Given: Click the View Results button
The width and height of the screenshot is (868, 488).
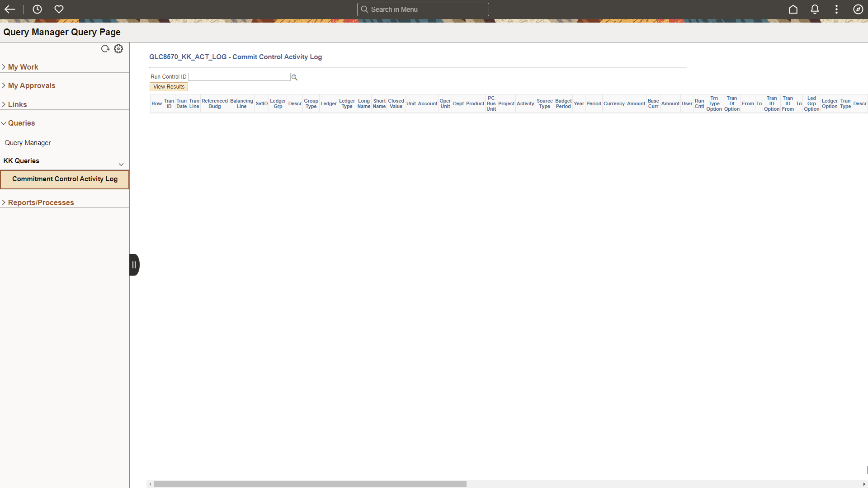Looking at the screenshot, I should (169, 86).
